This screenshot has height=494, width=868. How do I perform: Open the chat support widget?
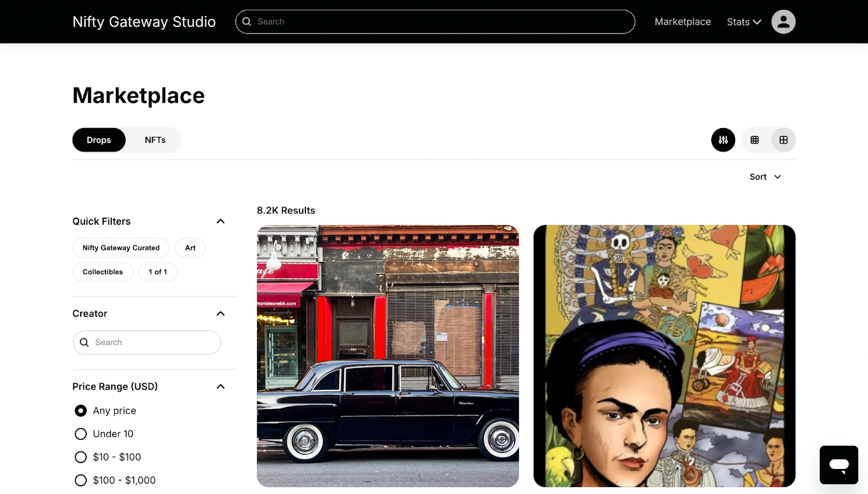coord(839,465)
